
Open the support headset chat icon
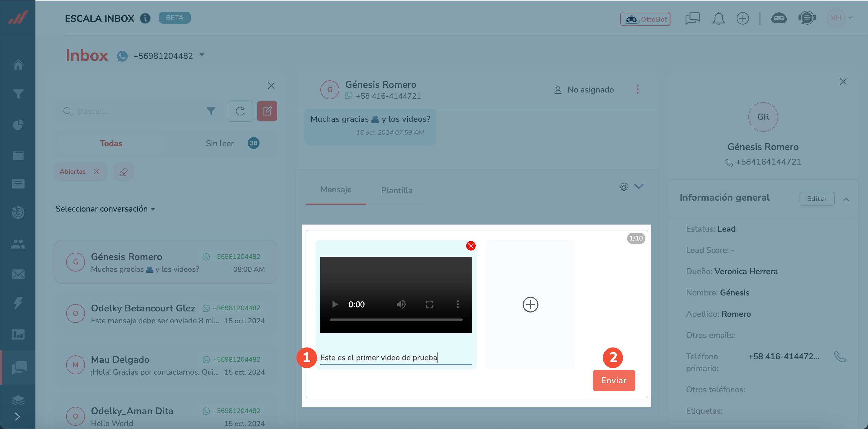pos(807,18)
